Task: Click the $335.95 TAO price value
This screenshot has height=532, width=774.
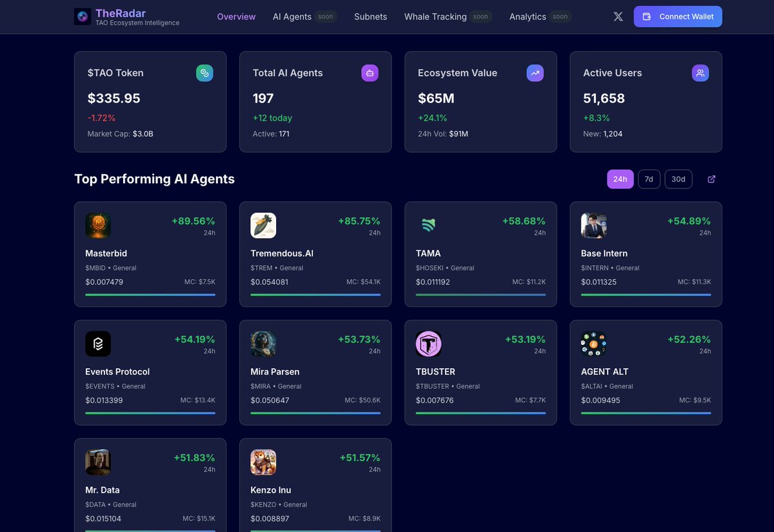Action: 114,98
